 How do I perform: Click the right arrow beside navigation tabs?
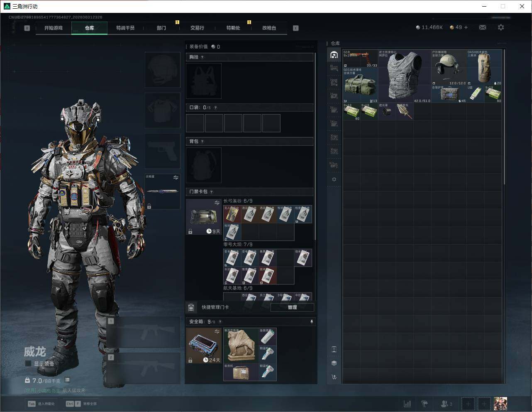coord(296,28)
